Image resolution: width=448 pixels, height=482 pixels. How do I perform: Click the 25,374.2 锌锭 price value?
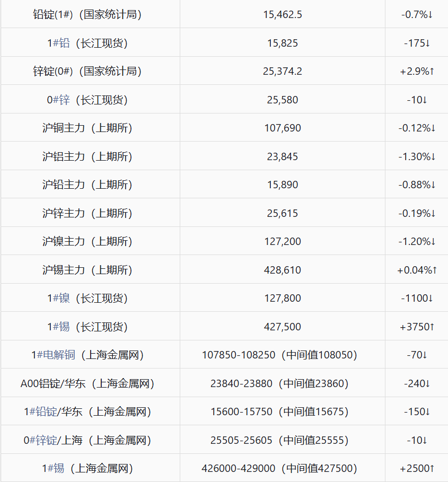tap(283, 71)
